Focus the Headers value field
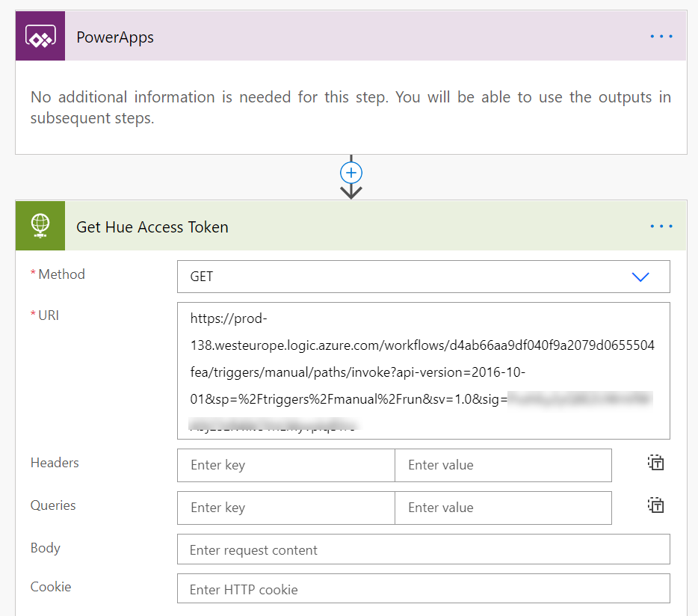This screenshot has height=616, width=698. (x=503, y=465)
